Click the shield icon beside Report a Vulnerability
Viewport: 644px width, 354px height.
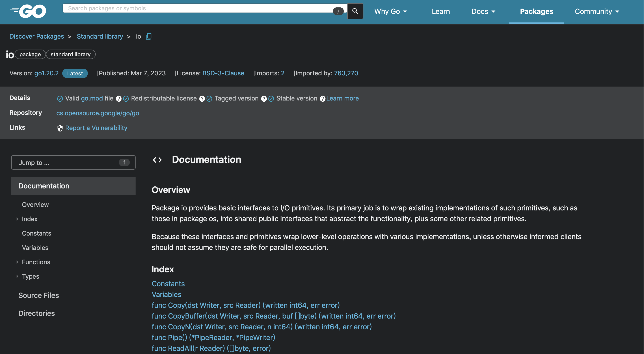click(60, 128)
